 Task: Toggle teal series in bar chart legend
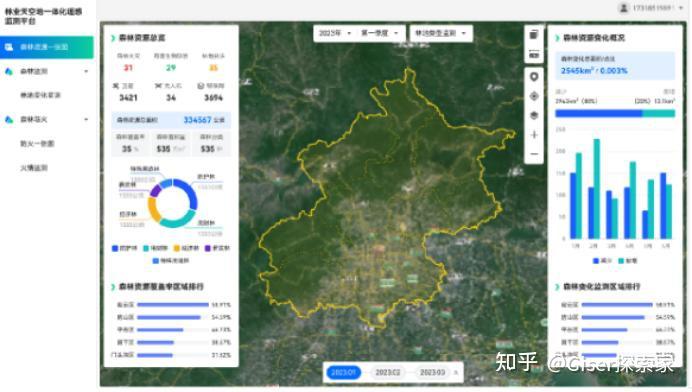628,261
